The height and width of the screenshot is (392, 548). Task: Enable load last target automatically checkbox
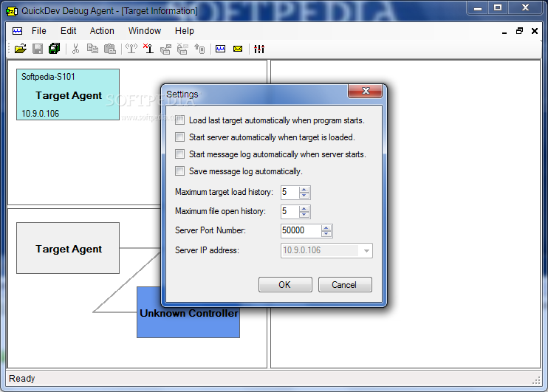coord(179,120)
